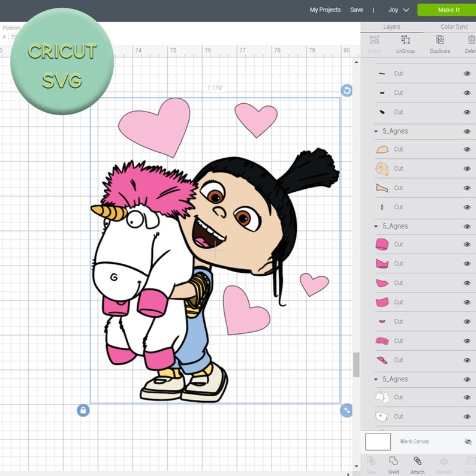Click Cut label beside the black shape thumbnail
476x476 pixels.
(x=398, y=112)
